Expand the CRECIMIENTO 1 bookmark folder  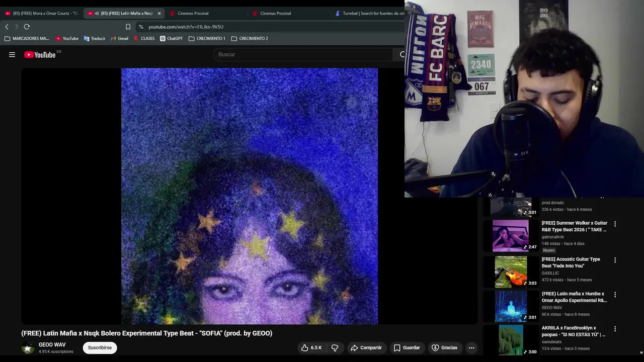pyautogui.click(x=207, y=38)
